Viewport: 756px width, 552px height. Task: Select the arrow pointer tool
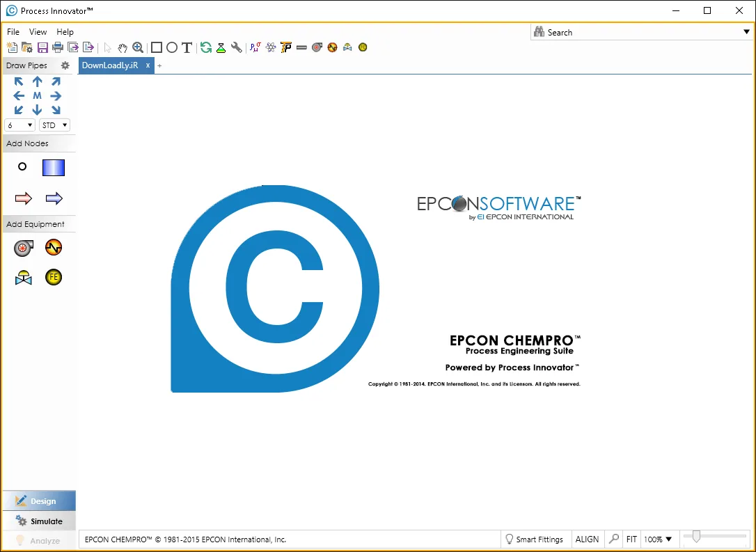click(107, 47)
